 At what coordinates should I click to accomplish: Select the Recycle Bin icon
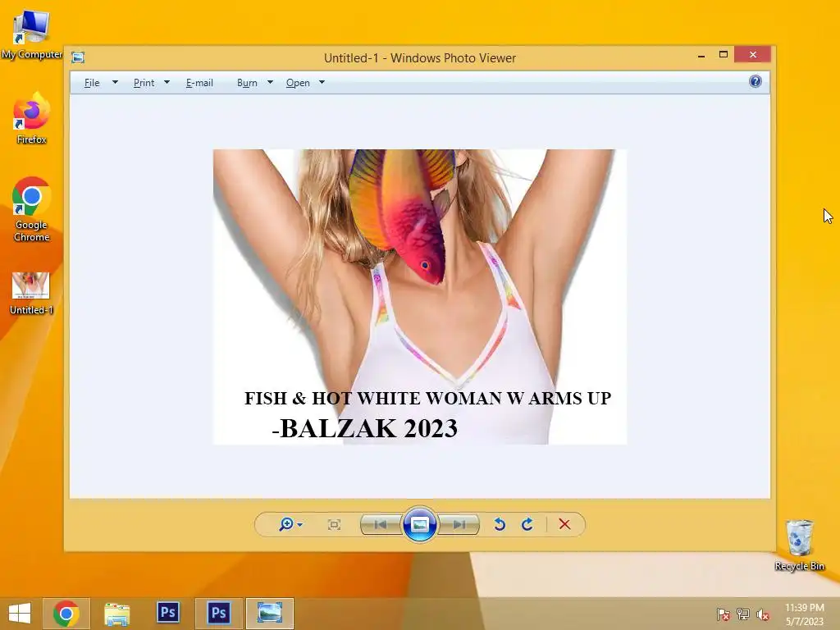[799, 546]
